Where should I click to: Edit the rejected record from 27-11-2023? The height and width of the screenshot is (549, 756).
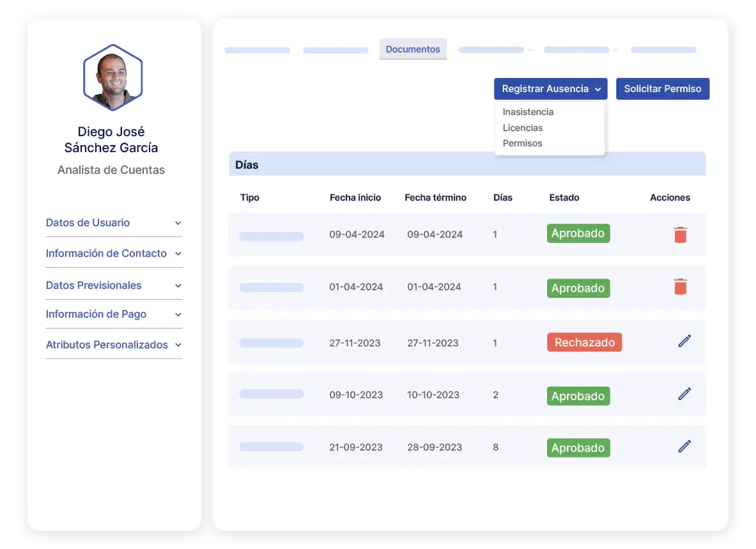(x=684, y=341)
